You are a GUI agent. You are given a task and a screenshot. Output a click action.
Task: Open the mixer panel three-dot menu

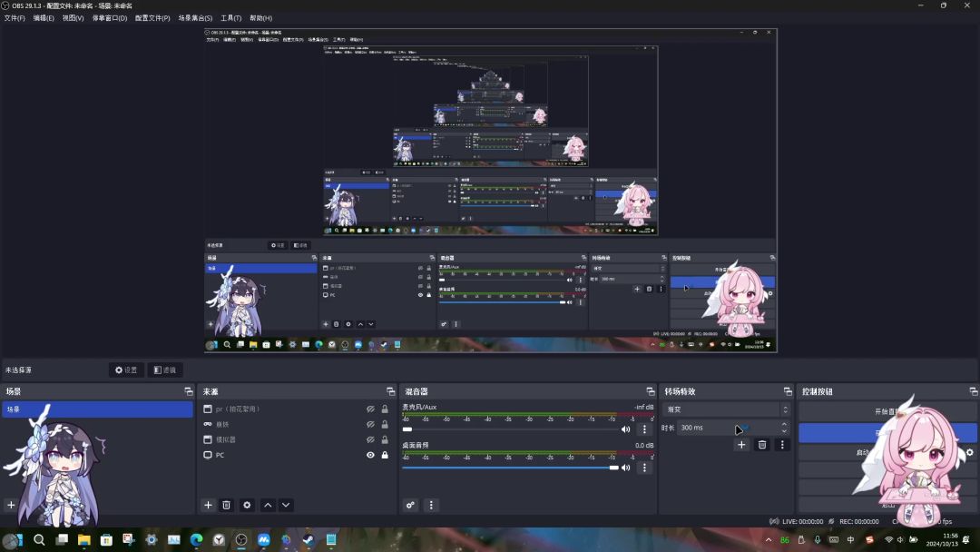click(431, 505)
